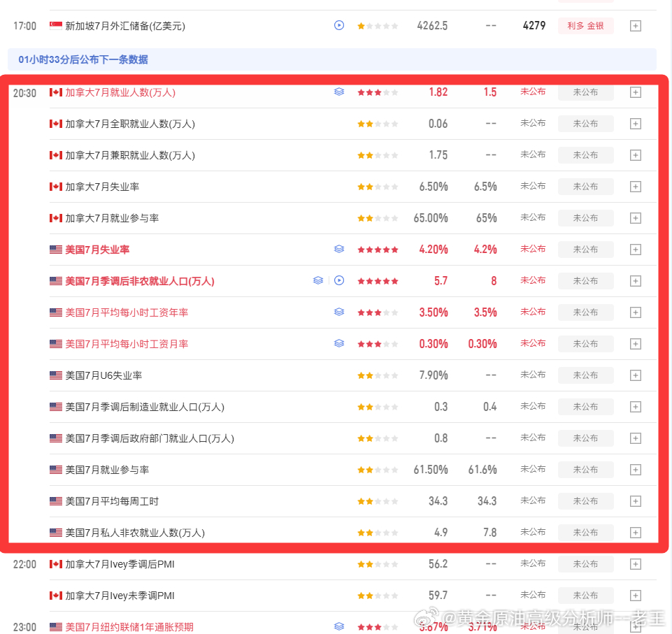Image resolution: width=672 pixels, height=634 pixels.
Task: Click Canada flag beside 加拿大7月就业人数
Action: 56,92
